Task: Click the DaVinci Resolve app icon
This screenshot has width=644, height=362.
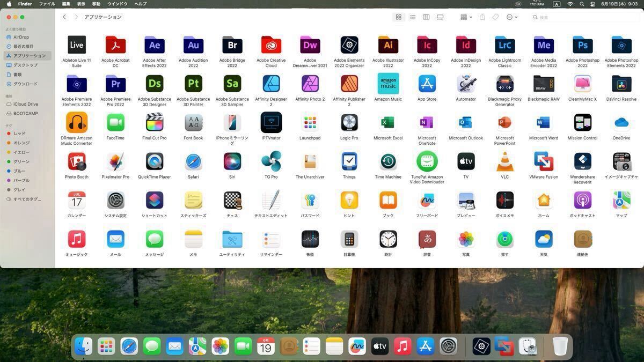Action: pyautogui.click(x=621, y=84)
